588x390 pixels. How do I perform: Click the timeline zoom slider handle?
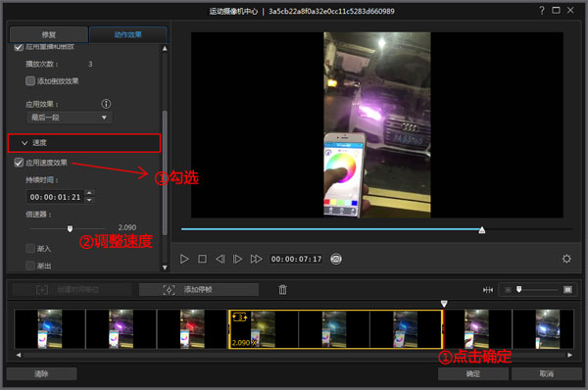pyautogui.click(x=519, y=289)
